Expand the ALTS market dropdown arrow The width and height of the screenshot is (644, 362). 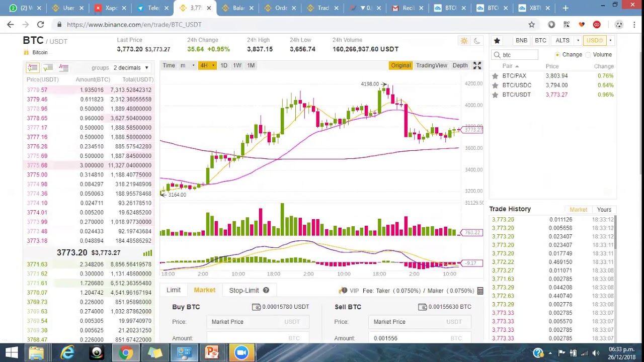click(578, 41)
